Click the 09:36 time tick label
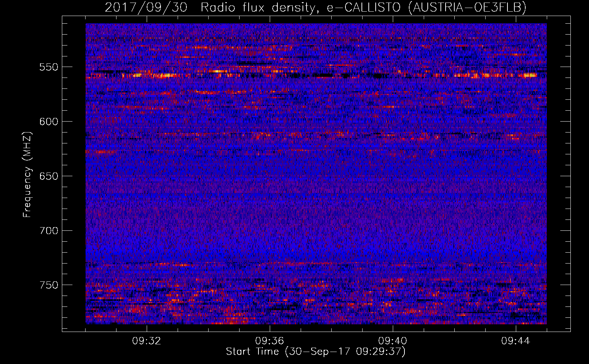This screenshot has width=589, height=364. click(270, 341)
